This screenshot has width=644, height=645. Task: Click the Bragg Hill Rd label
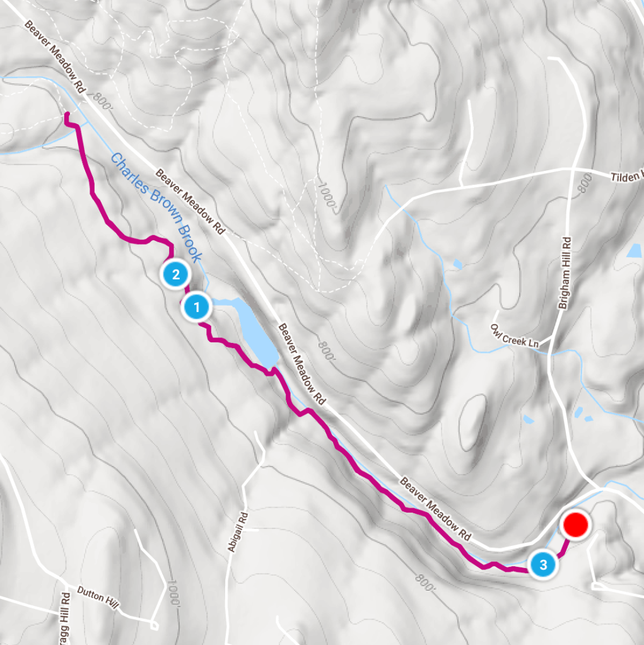coord(64,619)
